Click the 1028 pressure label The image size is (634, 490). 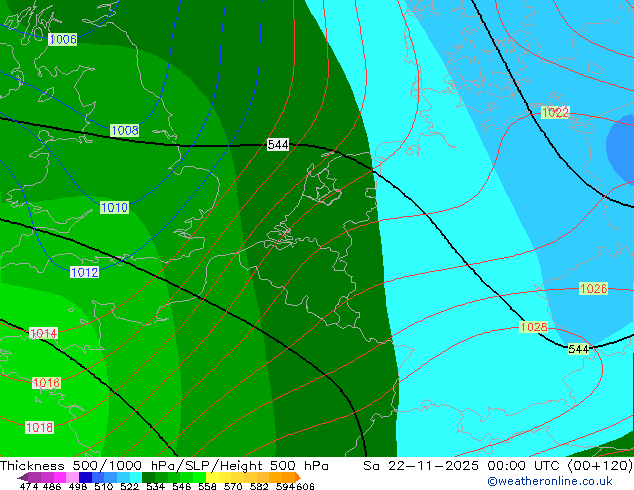(x=533, y=327)
